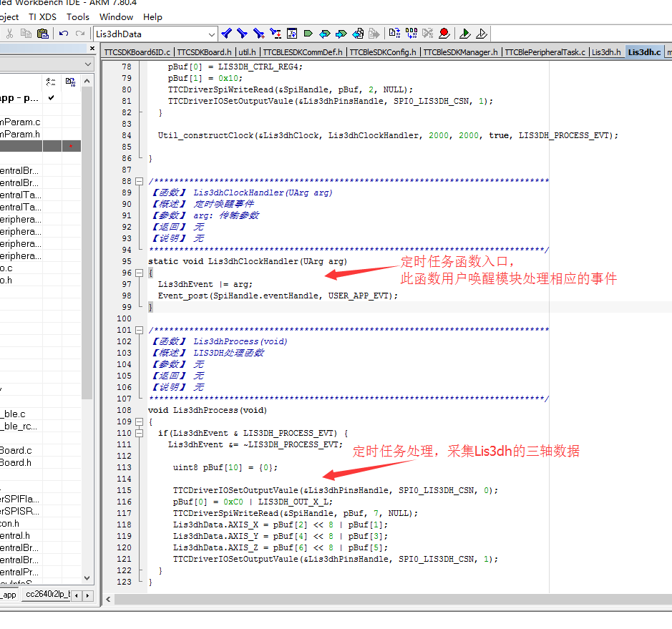Image resolution: width=672 pixels, height=629 pixels.
Task: Switch to the TTCSDKBoard.h tab
Action: 205,52
